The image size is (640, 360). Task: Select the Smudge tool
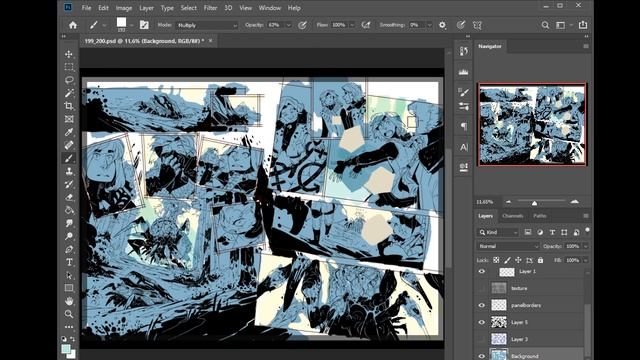pyautogui.click(x=69, y=223)
